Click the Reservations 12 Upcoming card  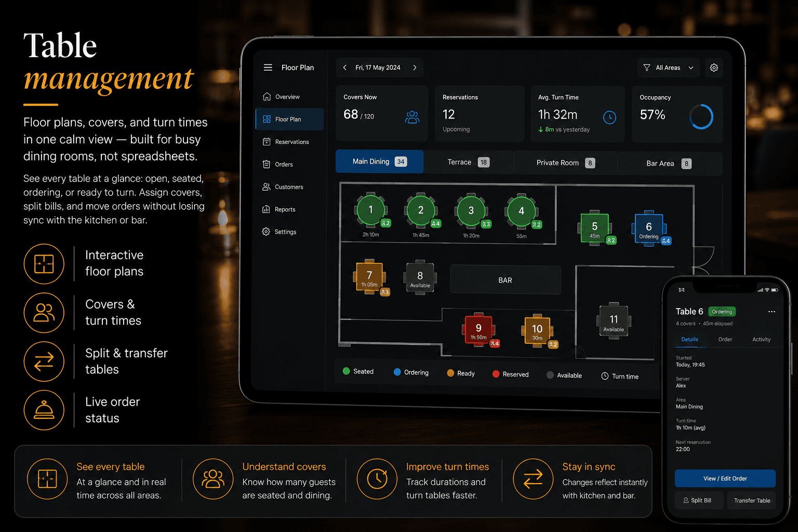479,114
